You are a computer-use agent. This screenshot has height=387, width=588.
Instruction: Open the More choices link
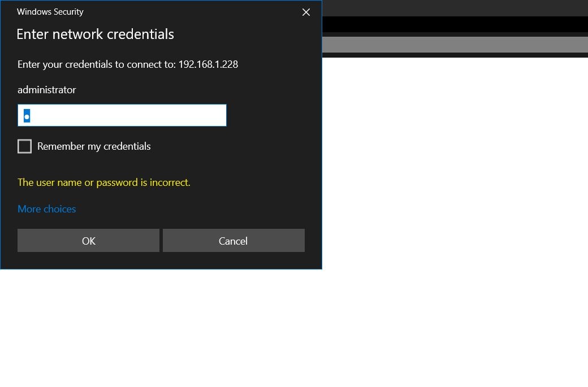[x=47, y=208]
